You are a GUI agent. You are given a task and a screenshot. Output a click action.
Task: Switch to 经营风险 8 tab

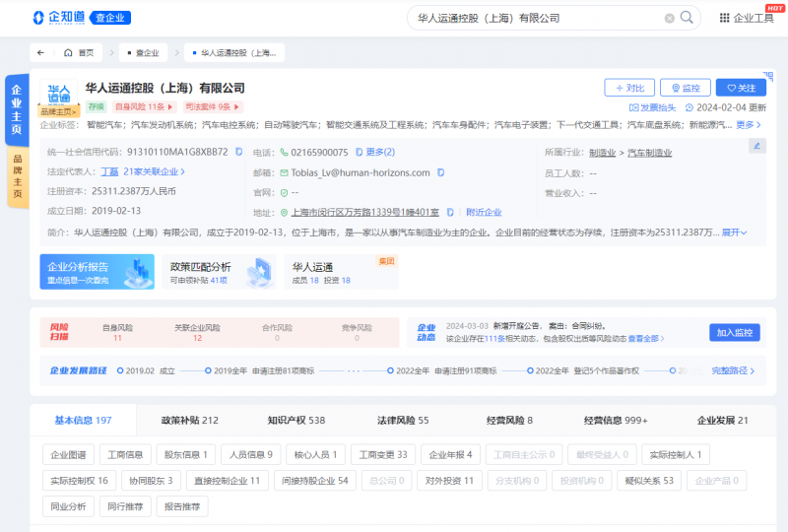coord(509,421)
